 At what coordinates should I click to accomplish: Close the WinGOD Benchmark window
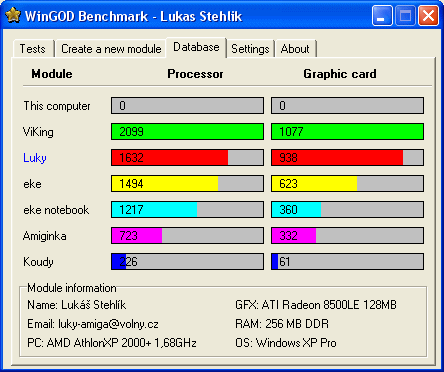coord(428,15)
